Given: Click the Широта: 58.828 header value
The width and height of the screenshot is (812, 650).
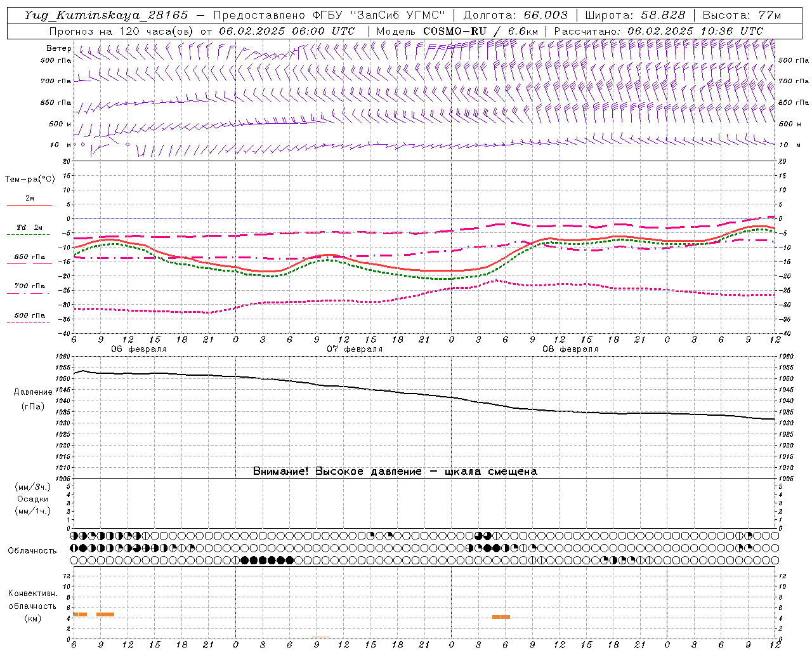Looking at the screenshot, I should (x=635, y=15).
